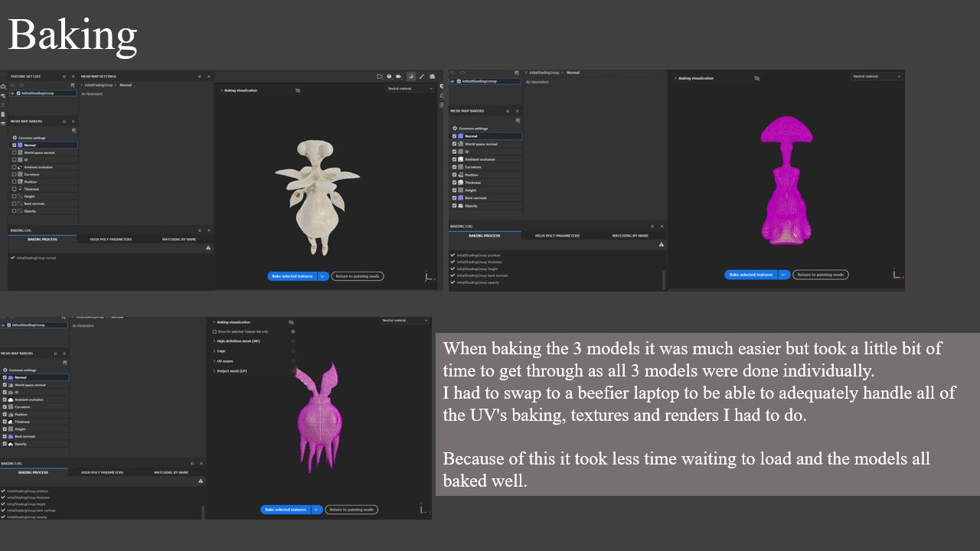Open bake options arrow under the white model

coord(323,276)
